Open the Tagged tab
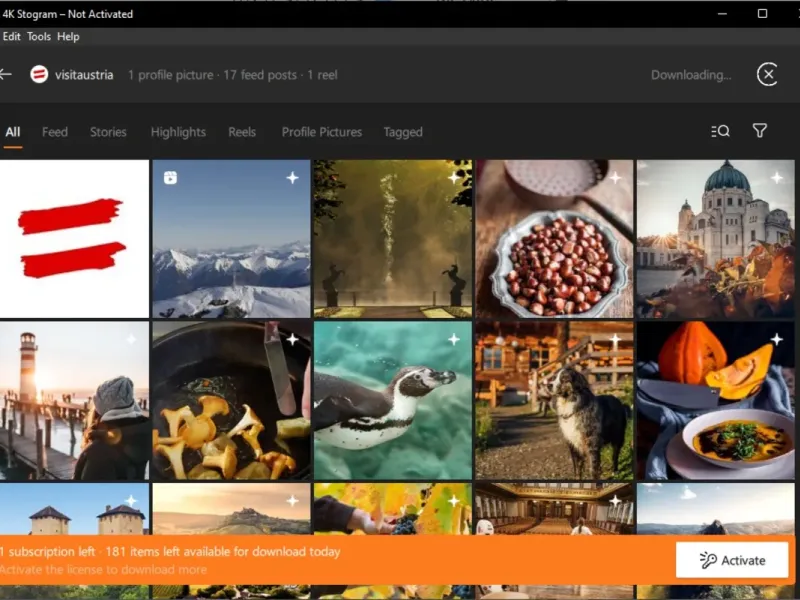Viewport: 800px width, 600px height. click(403, 132)
